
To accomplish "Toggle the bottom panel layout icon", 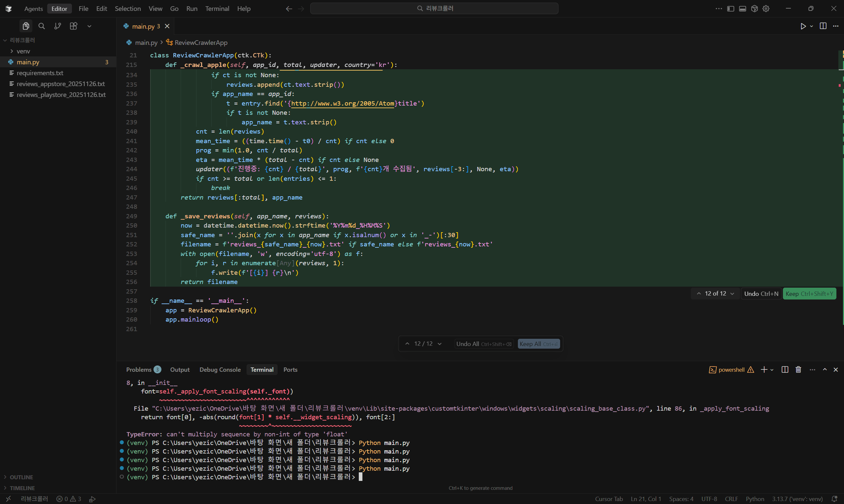I will click(x=742, y=9).
